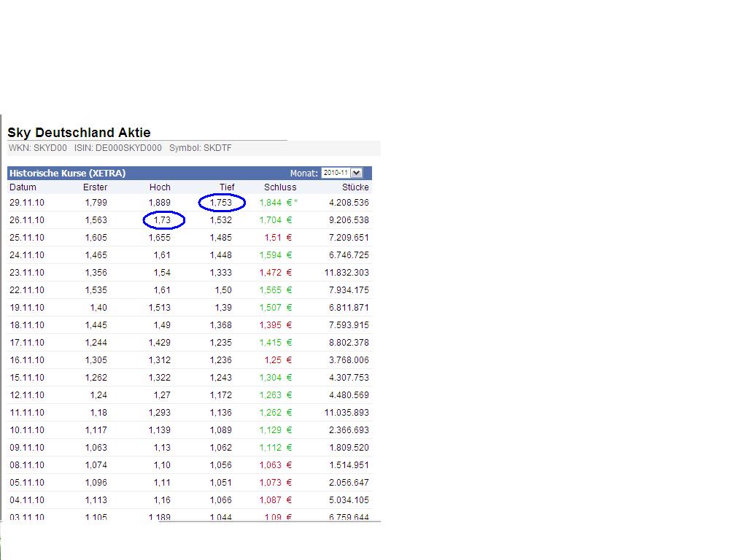Select the 15.11.10 date cell
The image size is (747, 560).
pyautogui.click(x=27, y=378)
